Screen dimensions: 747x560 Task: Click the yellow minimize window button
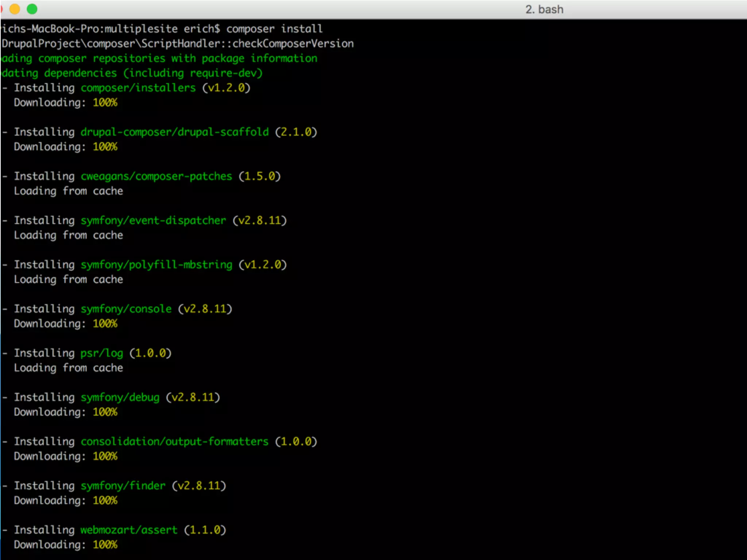[15, 9]
